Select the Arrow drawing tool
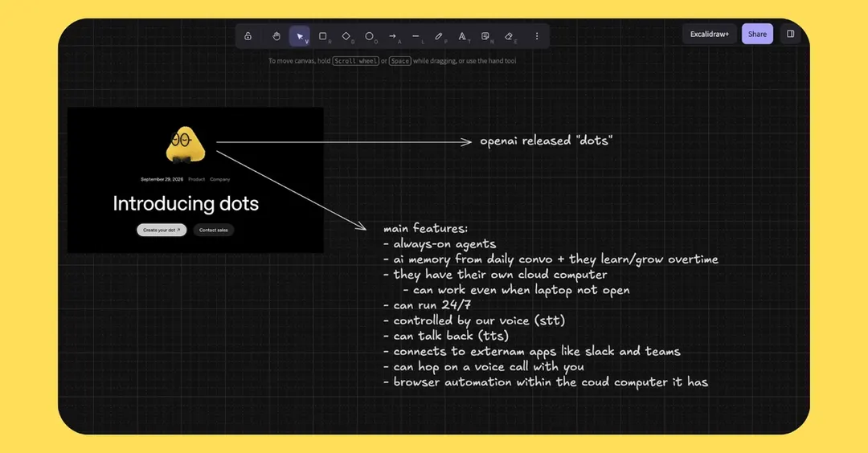This screenshot has height=453, width=868. 392,36
